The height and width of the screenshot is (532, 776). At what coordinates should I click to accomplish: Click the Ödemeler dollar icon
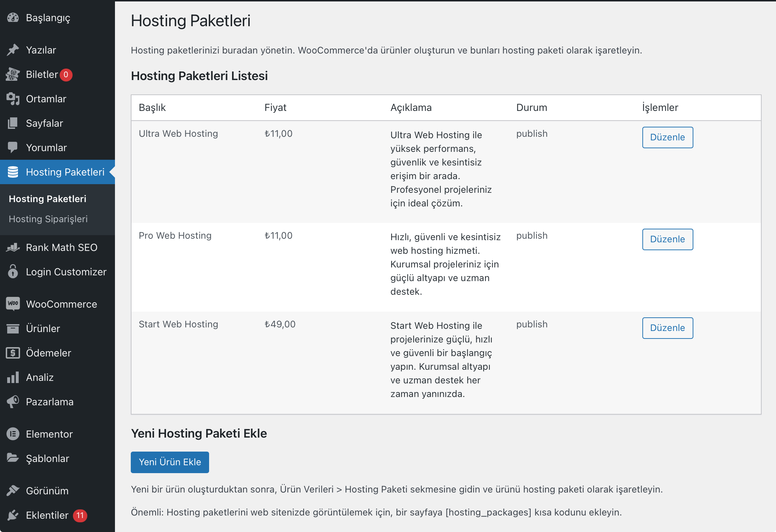pos(13,353)
